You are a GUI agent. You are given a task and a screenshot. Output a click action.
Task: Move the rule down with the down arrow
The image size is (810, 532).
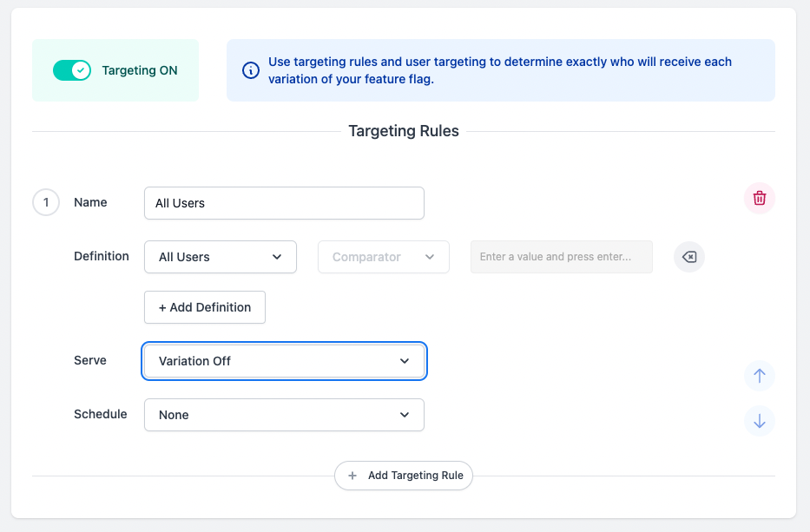(x=759, y=421)
